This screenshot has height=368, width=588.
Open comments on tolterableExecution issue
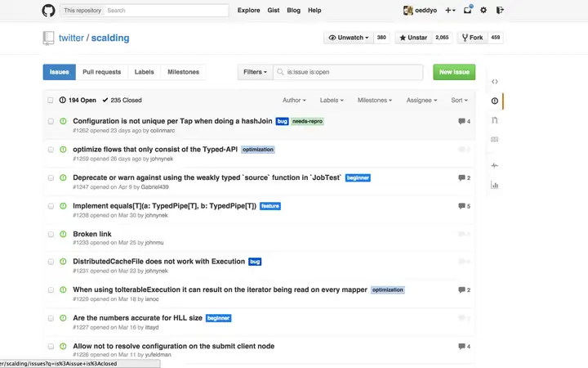(464, 289)
